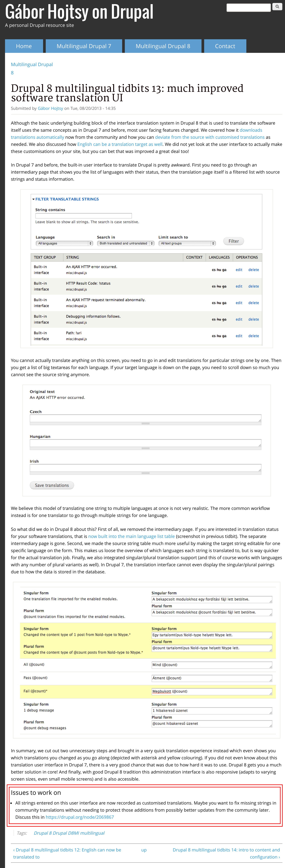This screenshot has width=285, height=868.
Task: Expand the Search in dropdown
Action: pyautogui.click(x=125, y=243)
